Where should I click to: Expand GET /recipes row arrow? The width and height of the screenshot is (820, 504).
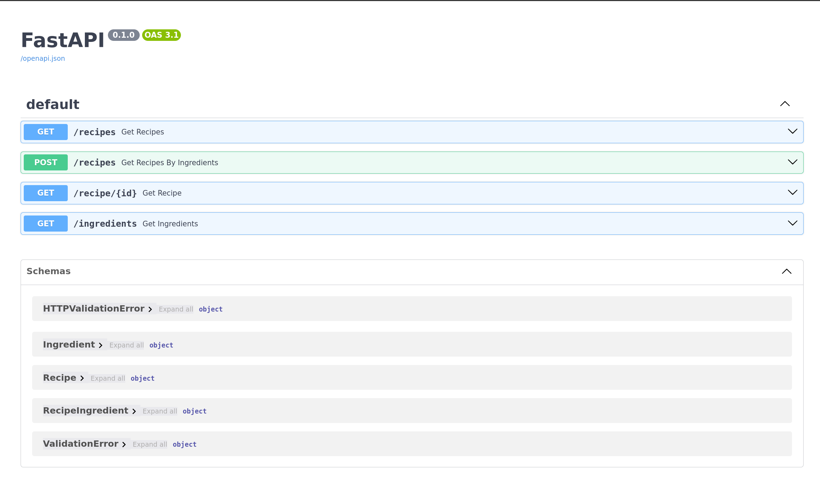coord(792,132)
